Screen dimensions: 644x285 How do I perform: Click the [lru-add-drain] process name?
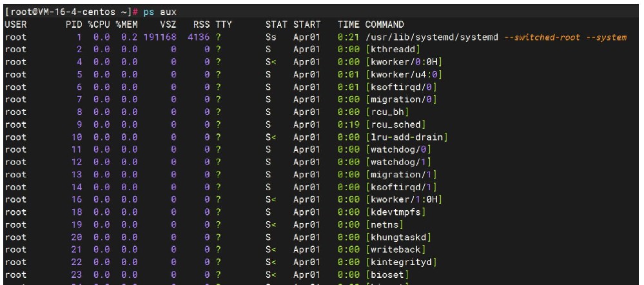(x=407, y=137)
